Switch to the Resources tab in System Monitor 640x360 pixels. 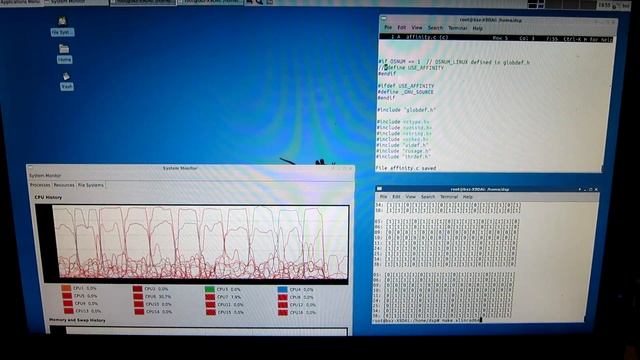64,185
